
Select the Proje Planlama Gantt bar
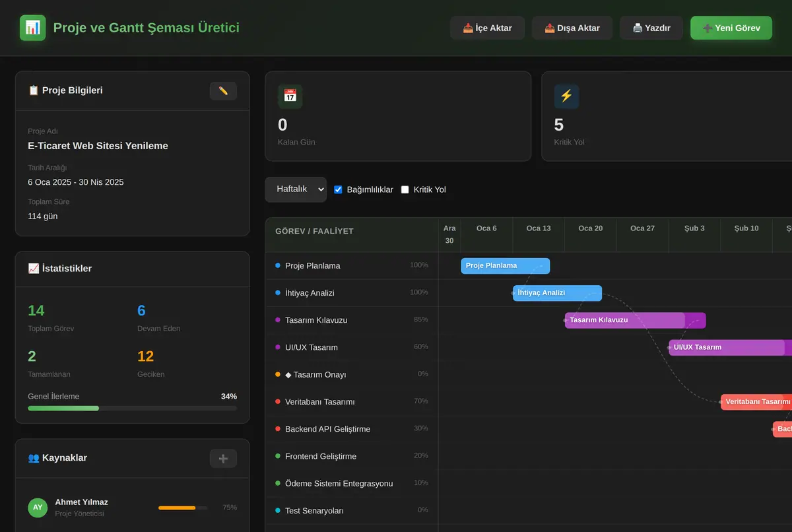pyautogui.click(x=506, y=266)
